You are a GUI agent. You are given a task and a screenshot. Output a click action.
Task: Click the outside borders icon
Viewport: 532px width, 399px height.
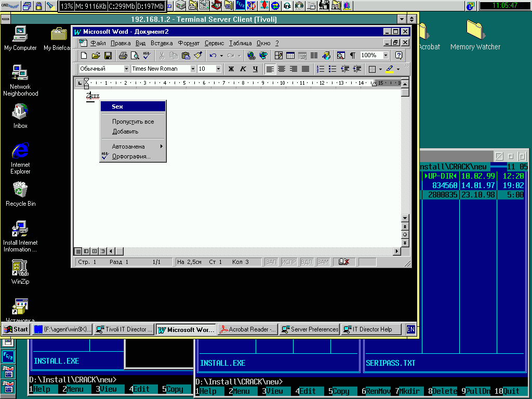372,69
